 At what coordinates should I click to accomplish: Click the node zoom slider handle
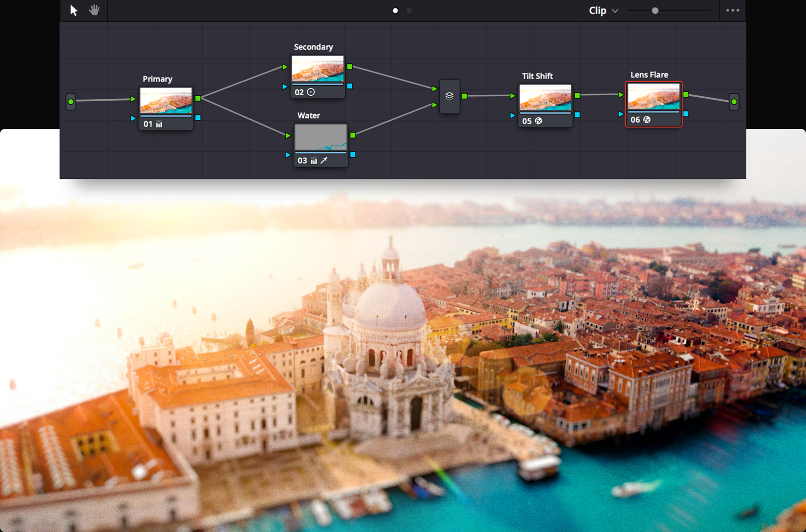click(655, 10)
